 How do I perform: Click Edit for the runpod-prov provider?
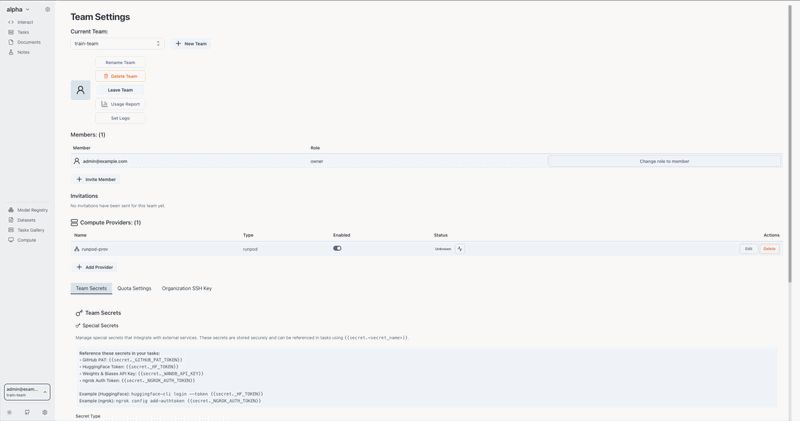coord(748,249)
